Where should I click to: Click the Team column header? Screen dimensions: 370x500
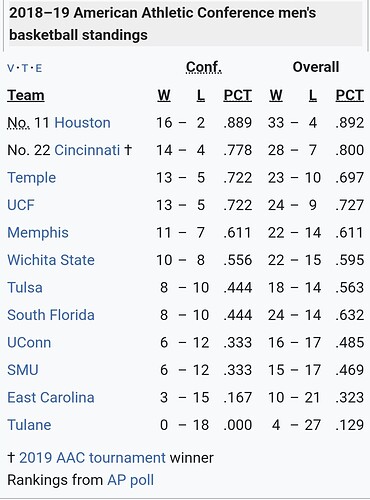point(26,95)
